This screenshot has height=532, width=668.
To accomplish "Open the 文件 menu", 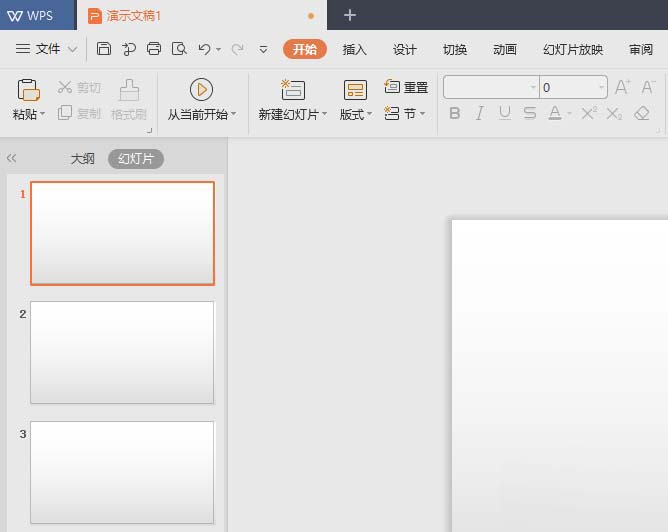I will [x=38, y=49].
